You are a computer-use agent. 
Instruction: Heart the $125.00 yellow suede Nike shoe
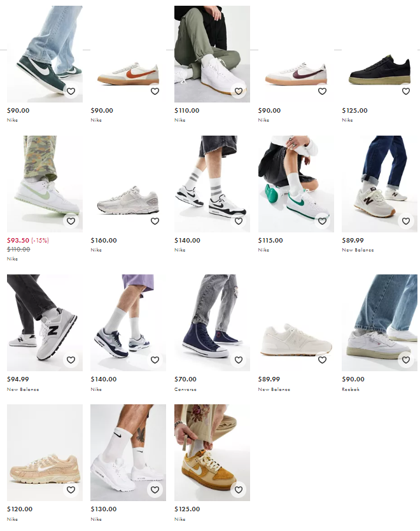point(239,490)
